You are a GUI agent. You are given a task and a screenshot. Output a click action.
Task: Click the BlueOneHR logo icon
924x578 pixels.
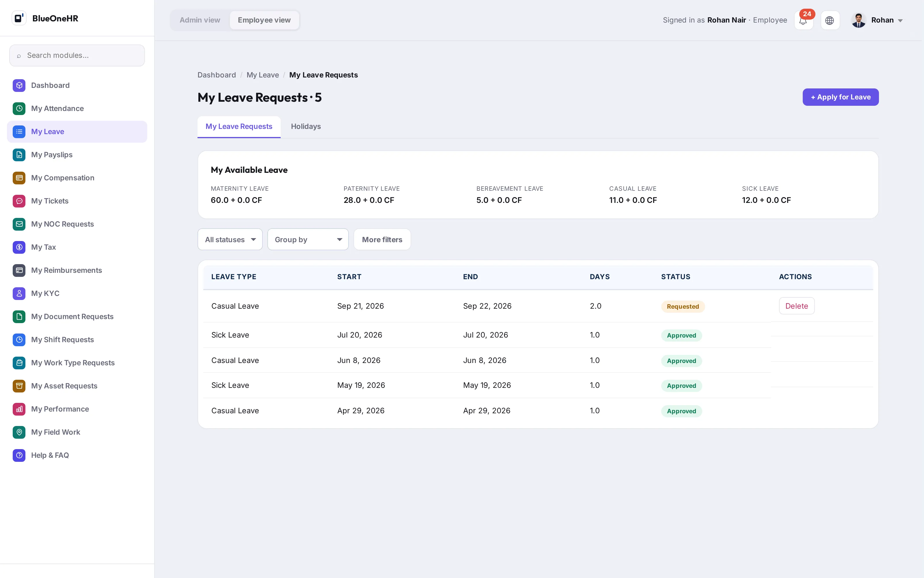(19, 18)
